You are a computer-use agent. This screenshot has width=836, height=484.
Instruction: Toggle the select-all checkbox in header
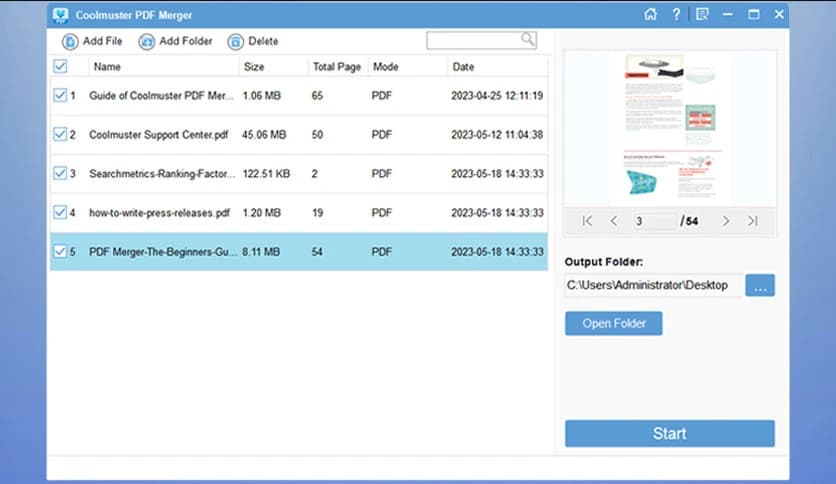[60, 66]
